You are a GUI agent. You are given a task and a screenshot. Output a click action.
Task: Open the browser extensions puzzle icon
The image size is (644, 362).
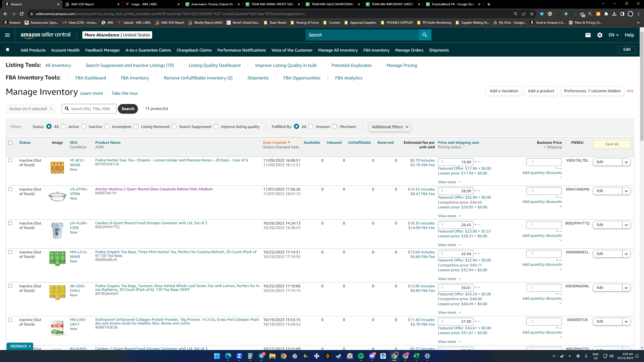point(606,14)
